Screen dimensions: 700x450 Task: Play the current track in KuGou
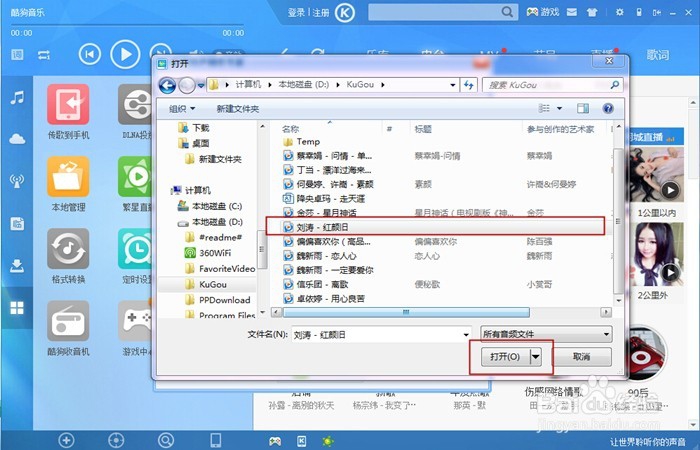click(125, 54)
